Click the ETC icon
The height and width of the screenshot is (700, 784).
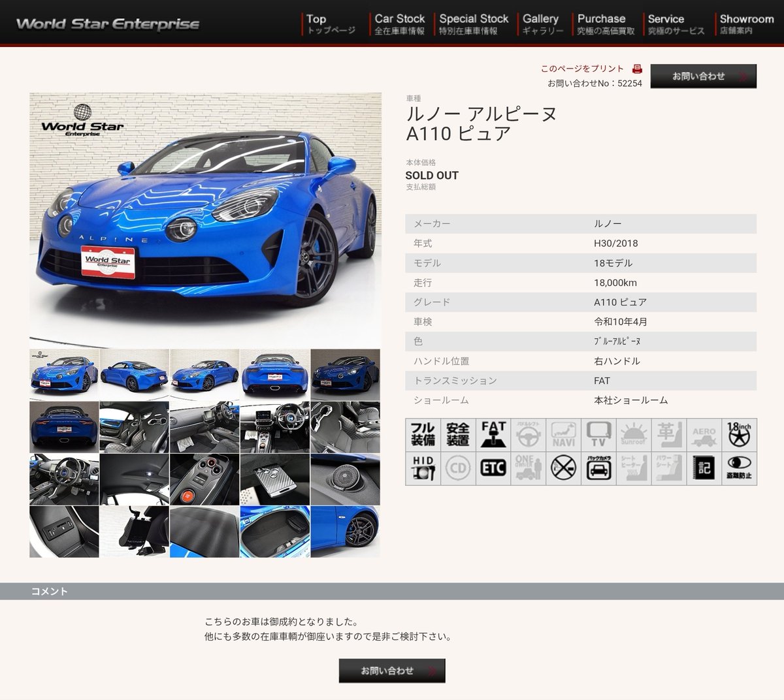tap(493, 468)
